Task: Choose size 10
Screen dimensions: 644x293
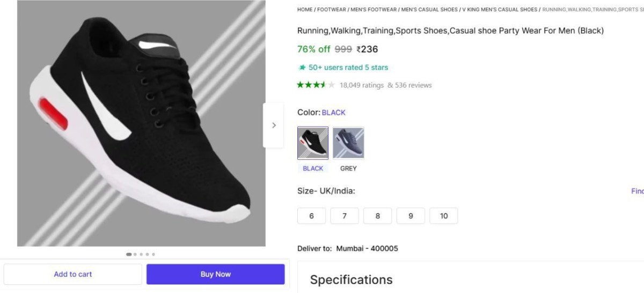Action: (x=444, y=216)
